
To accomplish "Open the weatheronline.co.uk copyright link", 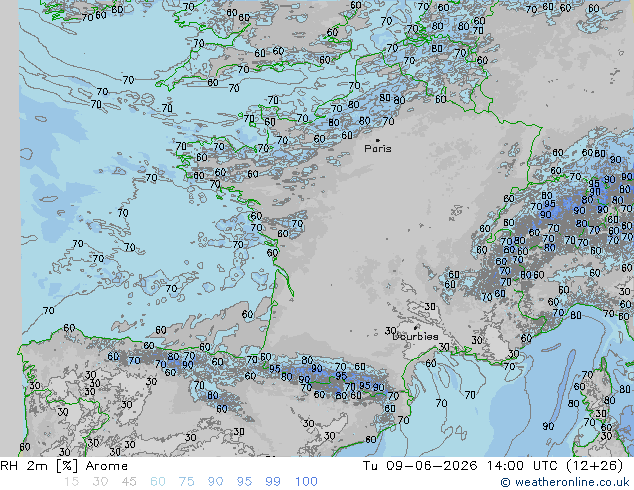I will [565, 482].
